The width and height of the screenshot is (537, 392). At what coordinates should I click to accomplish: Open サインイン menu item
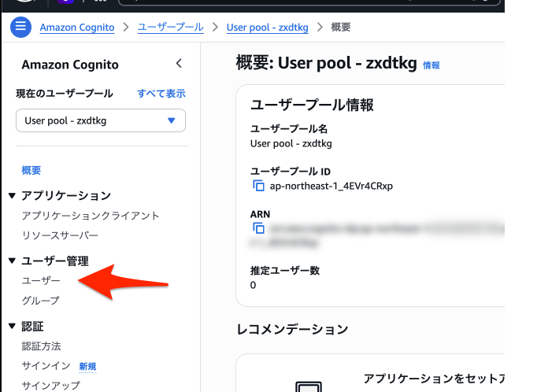point(46,366)
